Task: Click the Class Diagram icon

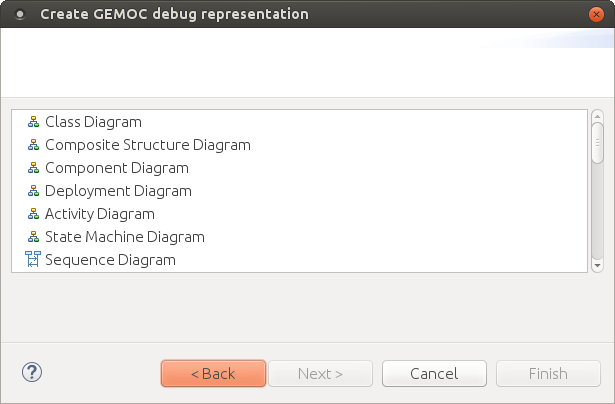Action: [x=33, y=122]
